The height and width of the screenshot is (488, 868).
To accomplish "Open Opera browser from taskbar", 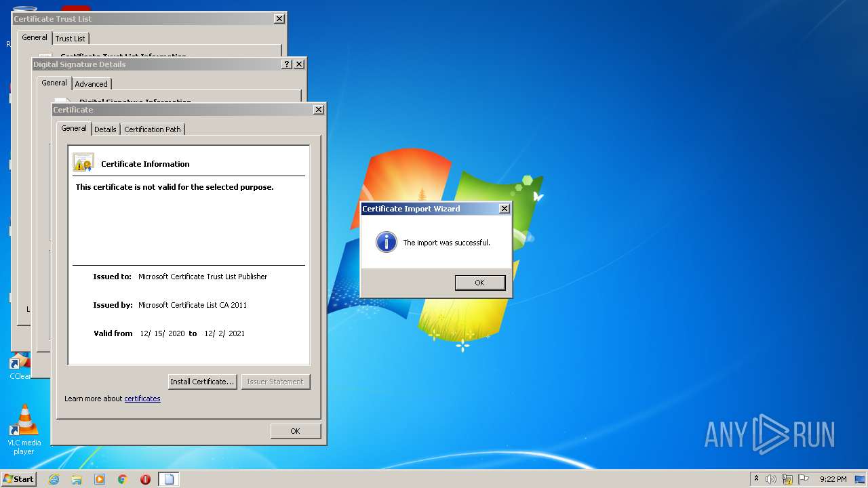I will tap(145, 479).
